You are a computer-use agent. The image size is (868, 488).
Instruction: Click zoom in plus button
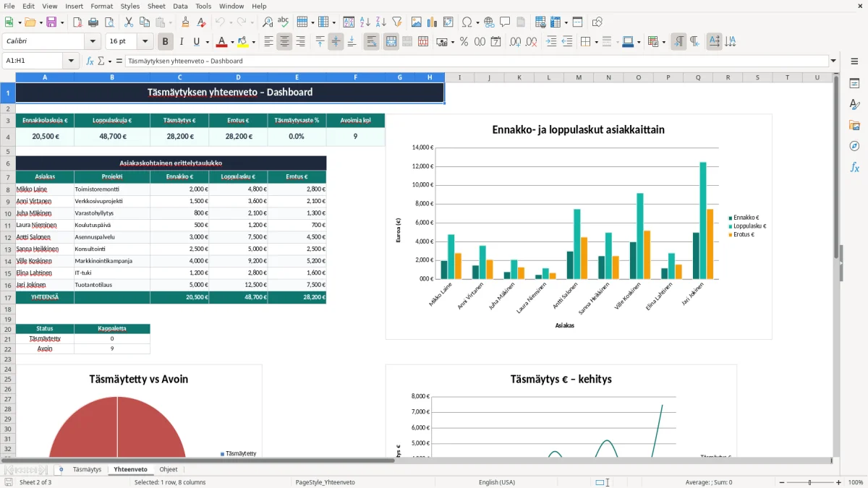[839, 482]
